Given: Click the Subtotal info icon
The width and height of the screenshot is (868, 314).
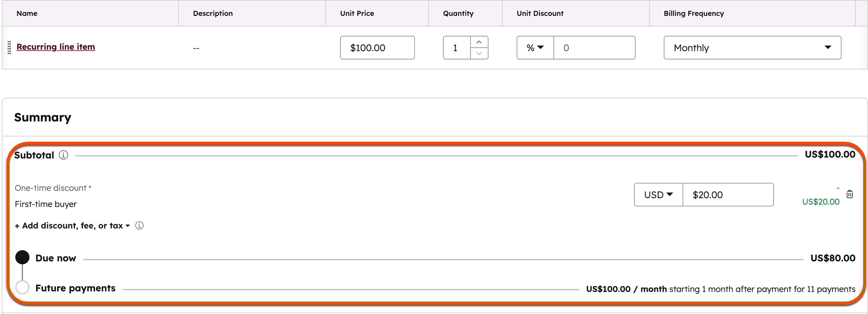Looking at the screenshot, I should click(x=63, y=155).
